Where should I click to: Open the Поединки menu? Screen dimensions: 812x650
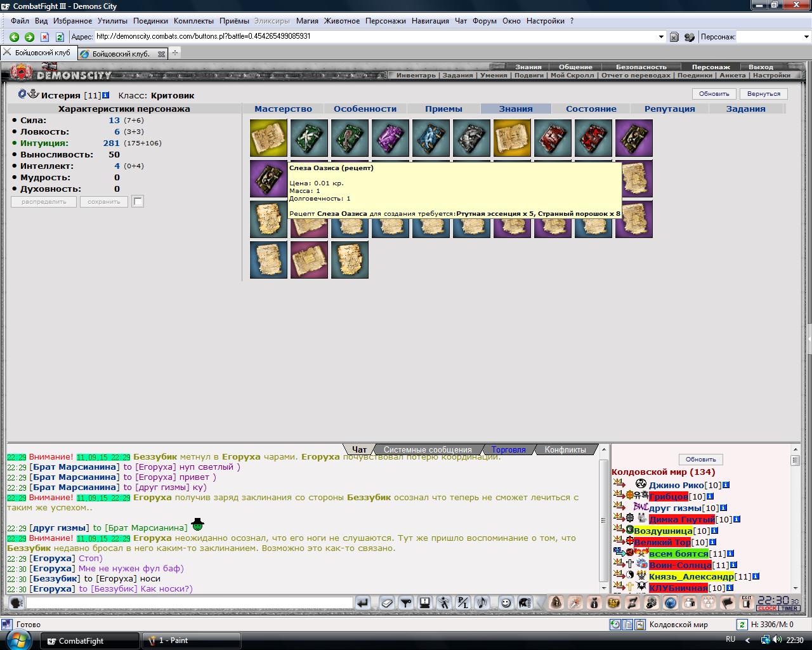(151, 20)
